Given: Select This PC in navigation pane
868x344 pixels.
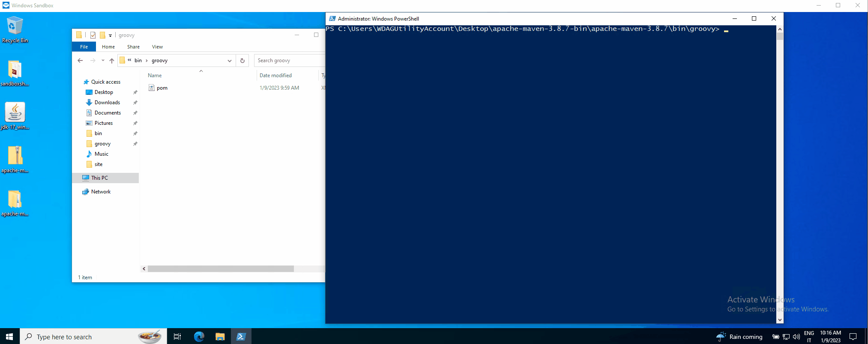Looking at the screenshot, I should click(99, 178).
